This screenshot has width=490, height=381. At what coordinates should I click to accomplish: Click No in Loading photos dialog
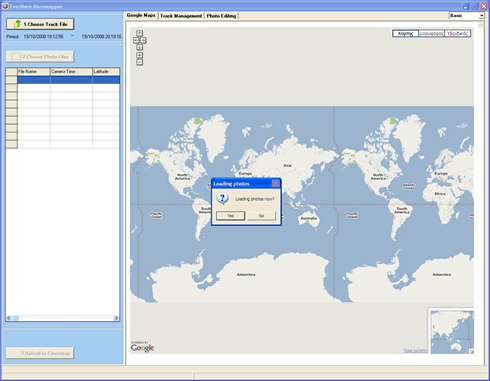point(261,216)
